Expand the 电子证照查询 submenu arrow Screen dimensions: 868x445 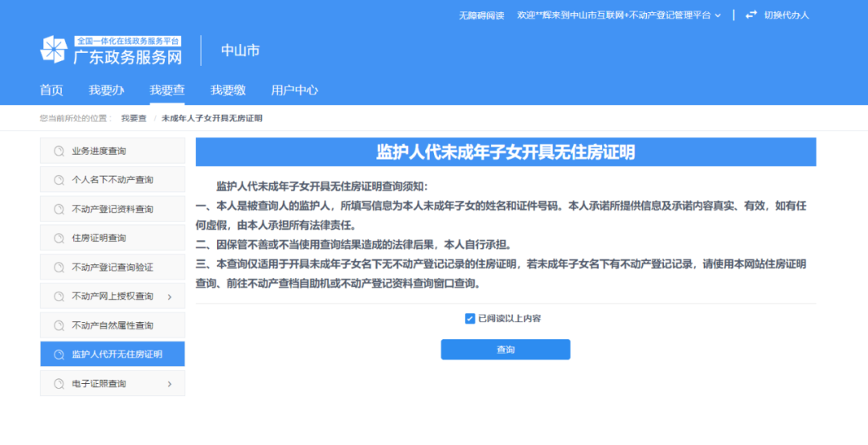pos(170,384)
